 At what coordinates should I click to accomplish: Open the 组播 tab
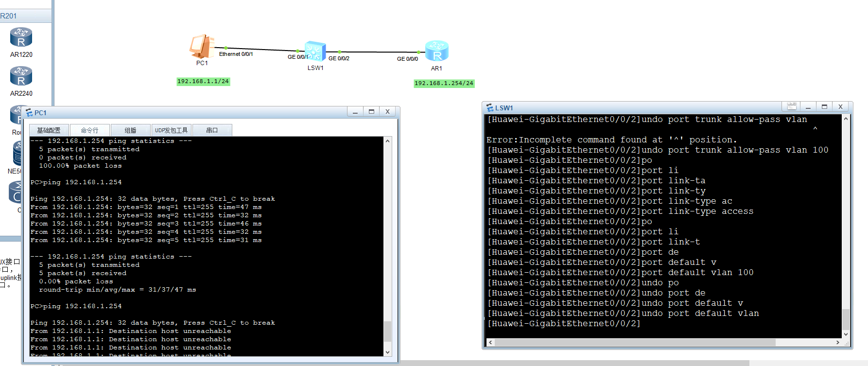coord(130,130)
